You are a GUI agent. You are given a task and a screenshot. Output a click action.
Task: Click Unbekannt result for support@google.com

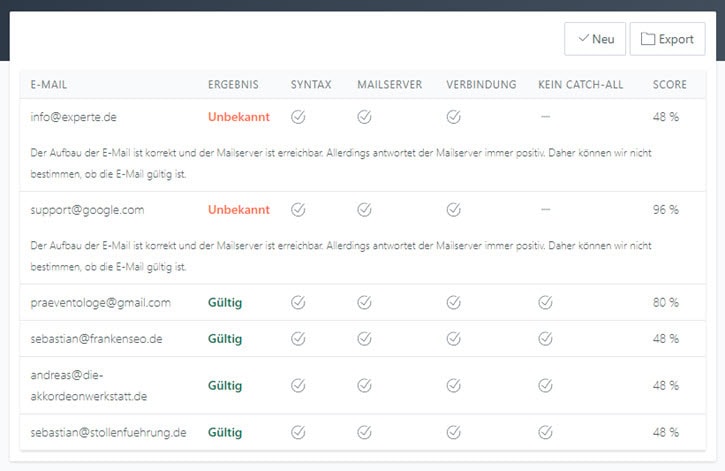click(238, 210)
